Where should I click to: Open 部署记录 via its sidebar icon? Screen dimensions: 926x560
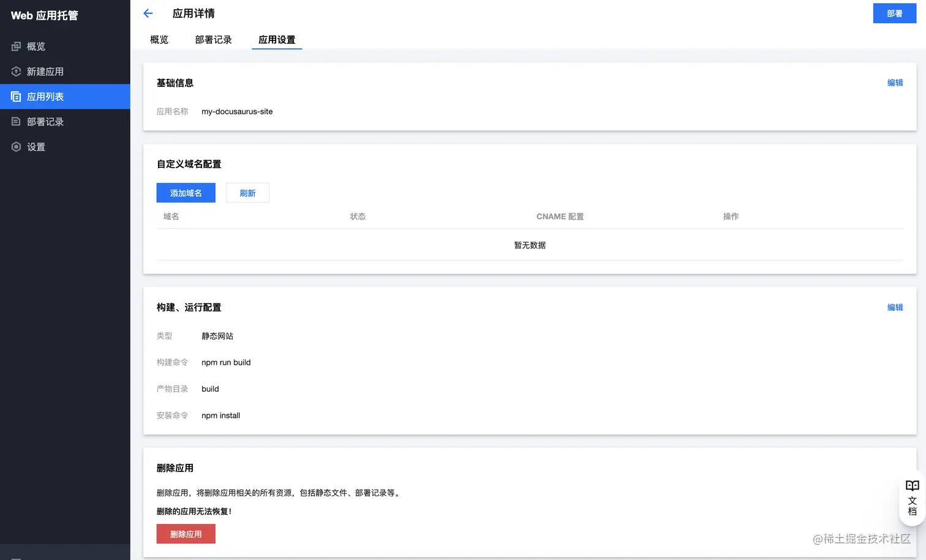click(x=15, y=121)
